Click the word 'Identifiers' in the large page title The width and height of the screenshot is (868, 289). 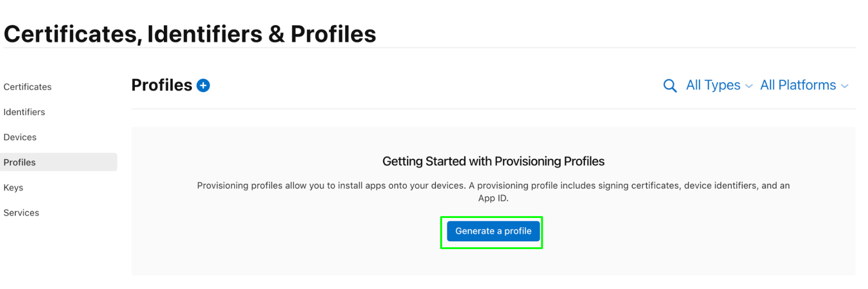[x=205, y=34]
